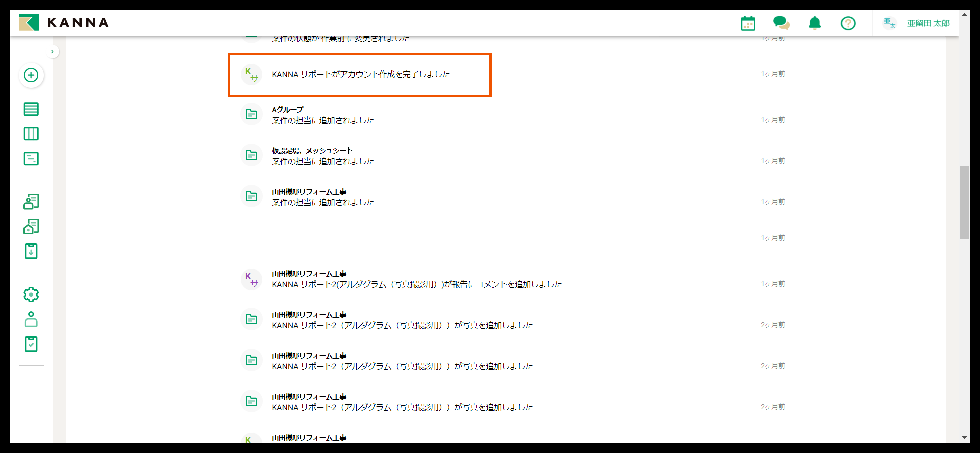Open the 亜留田 太郎 user menu

pyautogui.click(x=928, y=23)
